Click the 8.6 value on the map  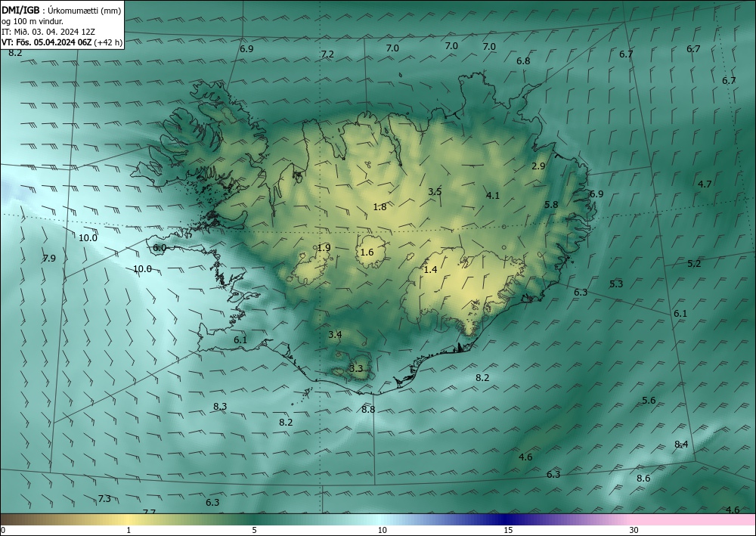[x=643, y=479]
